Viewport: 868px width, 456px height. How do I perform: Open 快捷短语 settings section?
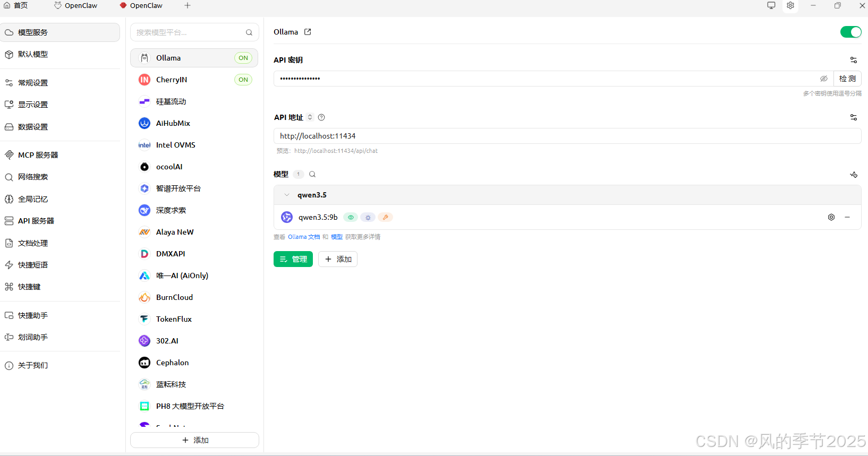(60, 265)
